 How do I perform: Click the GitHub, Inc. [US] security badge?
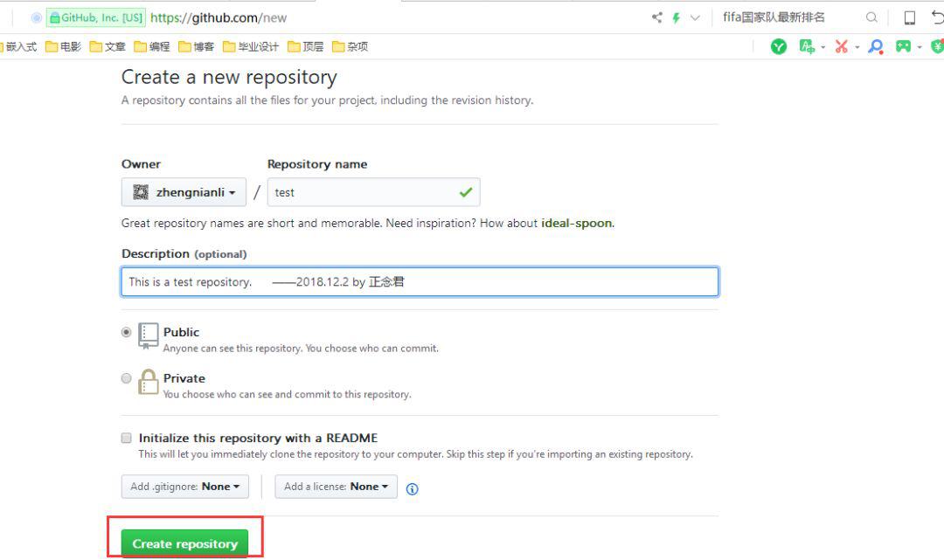(x=96, y=17)
